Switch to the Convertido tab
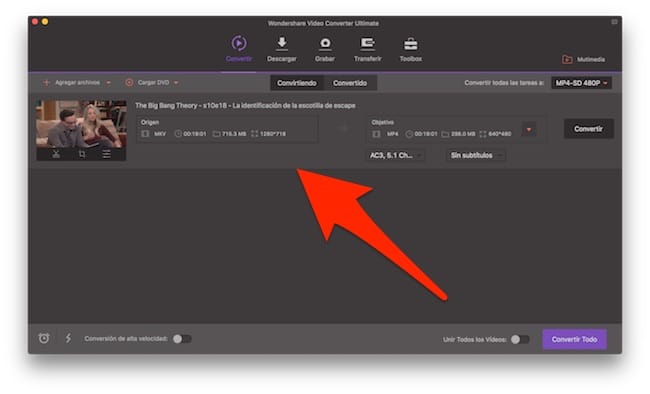650x394 pixels. (x=350, y=83)
